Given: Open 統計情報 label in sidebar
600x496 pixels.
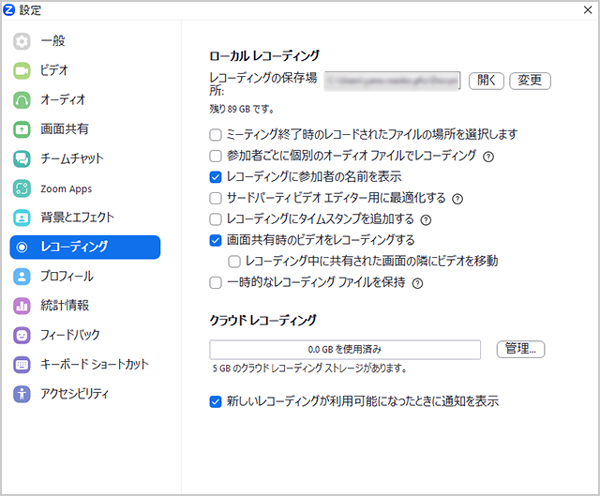Looking at the screenshot, I should [65, 305].
